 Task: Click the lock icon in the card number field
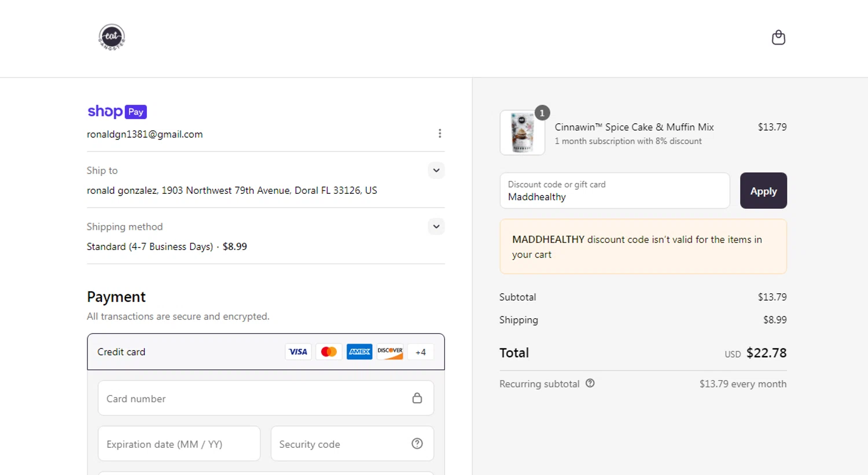pyautogui.click(x=417, y=398)
